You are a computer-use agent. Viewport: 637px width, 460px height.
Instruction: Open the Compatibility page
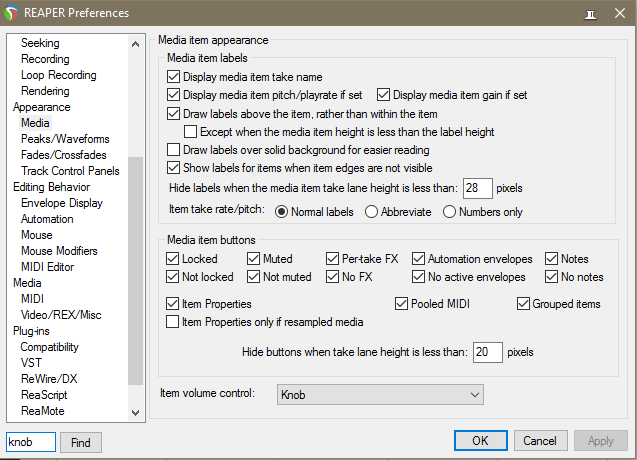click(x=49, y=347)
